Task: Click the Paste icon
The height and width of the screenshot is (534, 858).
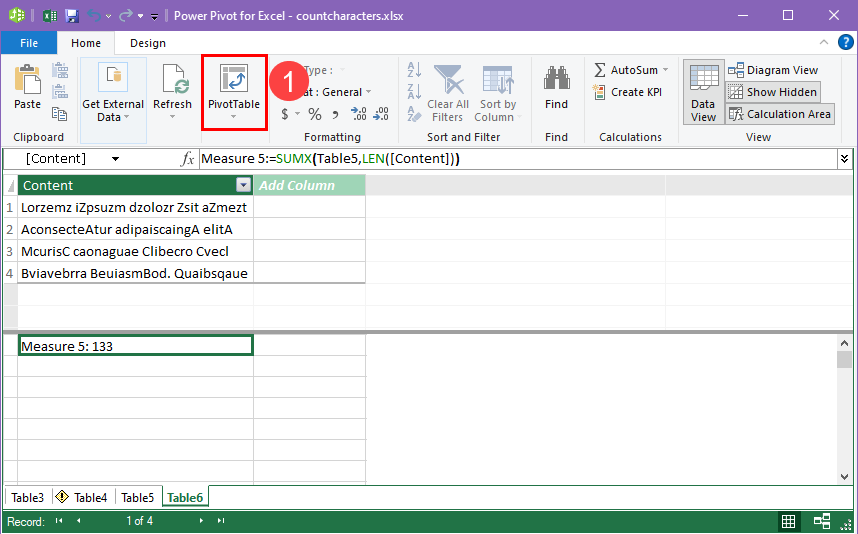Action: (27, 79)
